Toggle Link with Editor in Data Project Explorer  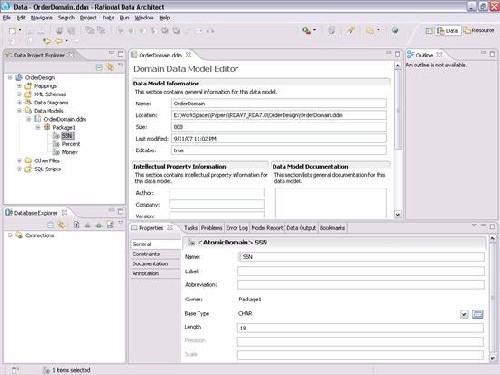coord(110,67)
